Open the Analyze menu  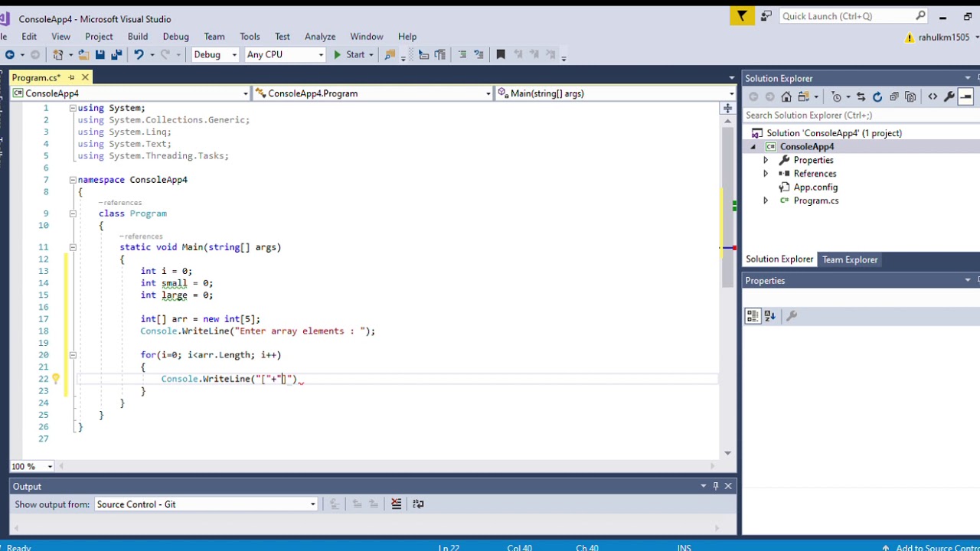[320, 36]
